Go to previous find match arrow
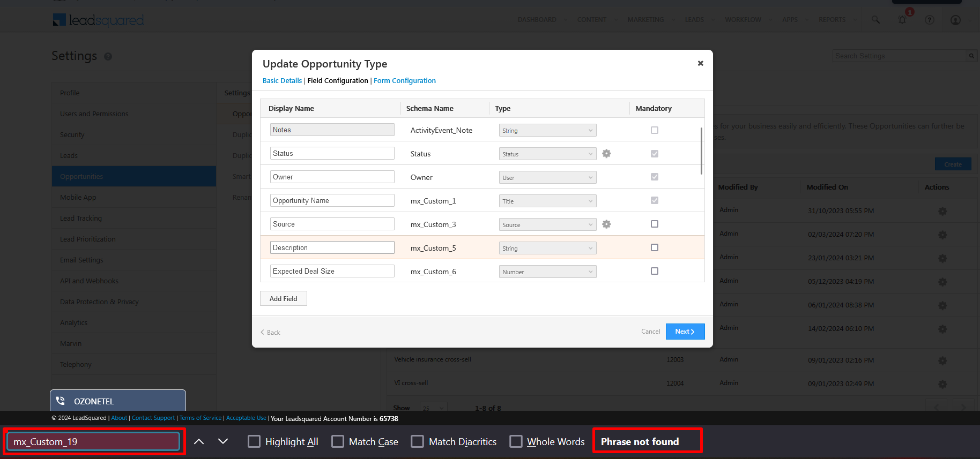This screenshot has height=459, width=980. coord(199,441)
